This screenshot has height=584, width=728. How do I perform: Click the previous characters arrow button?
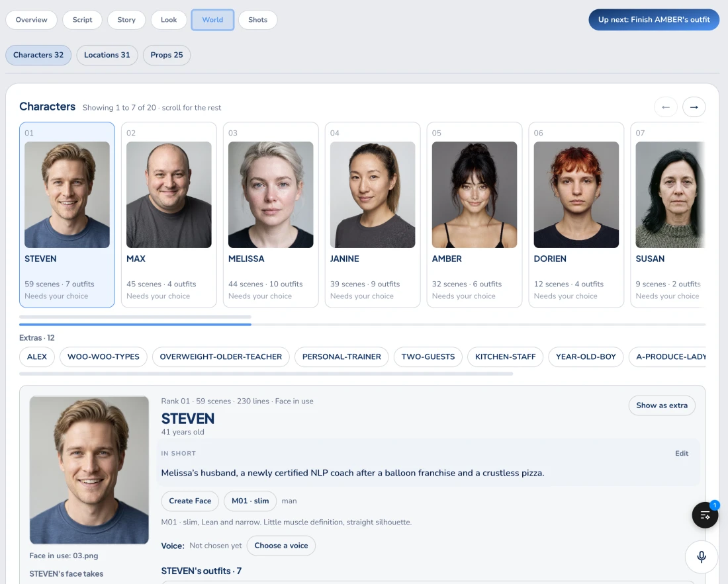click(665, 107)
